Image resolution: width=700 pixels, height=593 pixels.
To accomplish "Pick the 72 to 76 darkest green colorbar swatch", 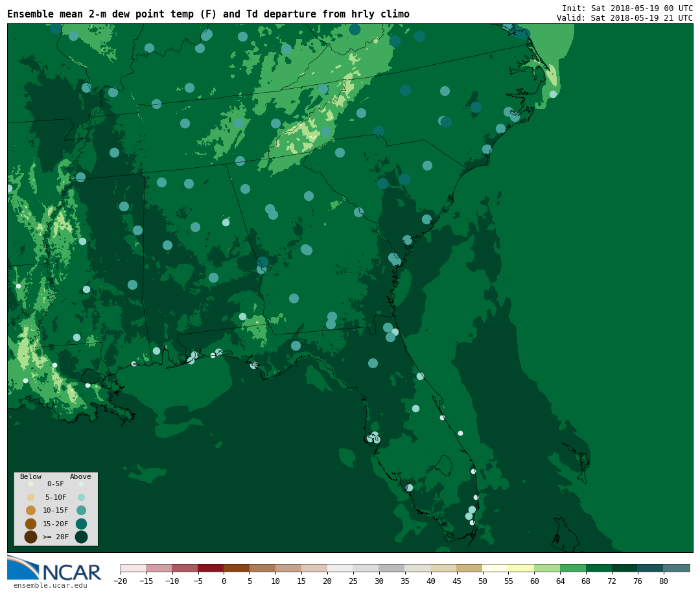I will pos(625,568).
